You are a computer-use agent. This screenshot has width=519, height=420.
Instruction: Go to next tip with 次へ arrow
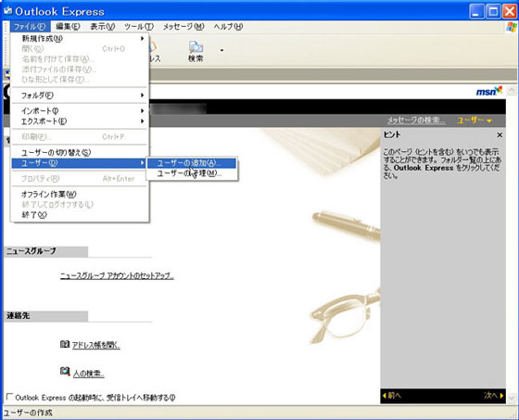pos(493,396)
